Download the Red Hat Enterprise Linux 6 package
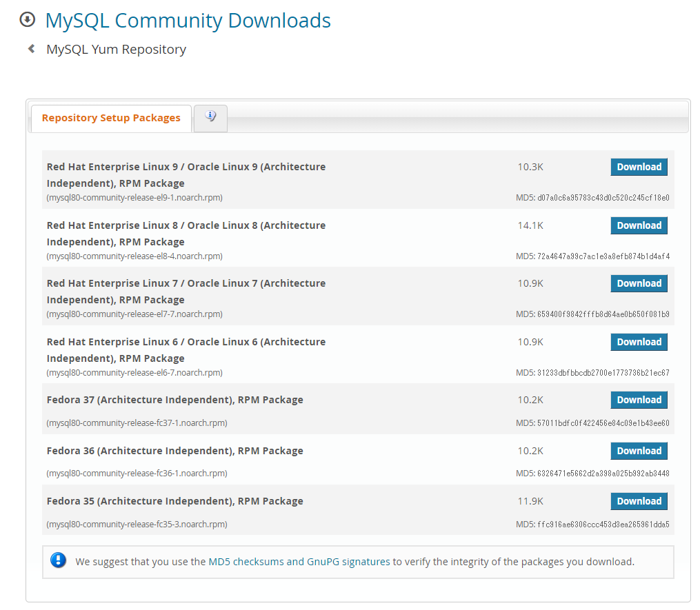 coord(639,342)
